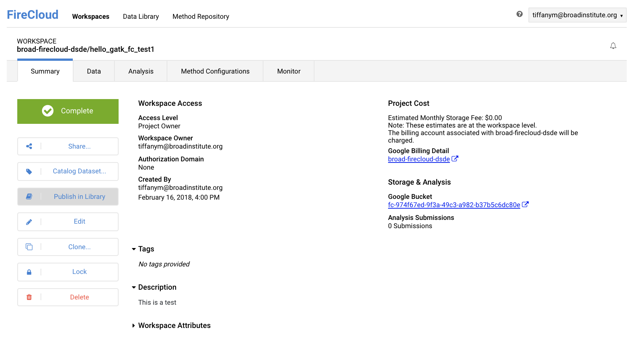Open the notifications bell icon
Image resolution: width=632 pixels, height=364 pixels.
tap(613, 46)
